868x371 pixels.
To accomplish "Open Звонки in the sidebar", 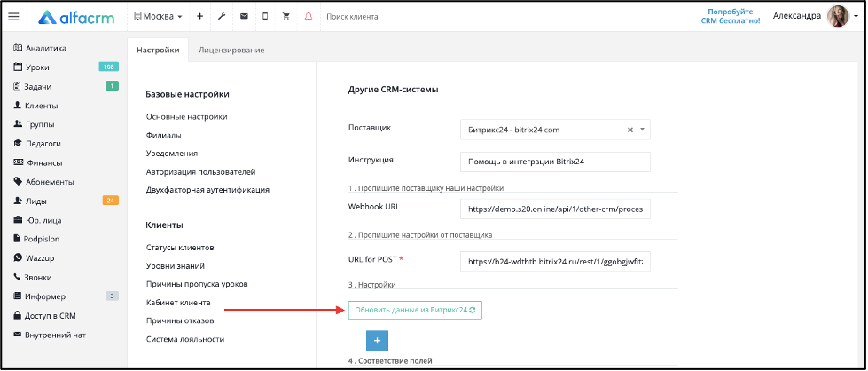I will coord(32,277).
